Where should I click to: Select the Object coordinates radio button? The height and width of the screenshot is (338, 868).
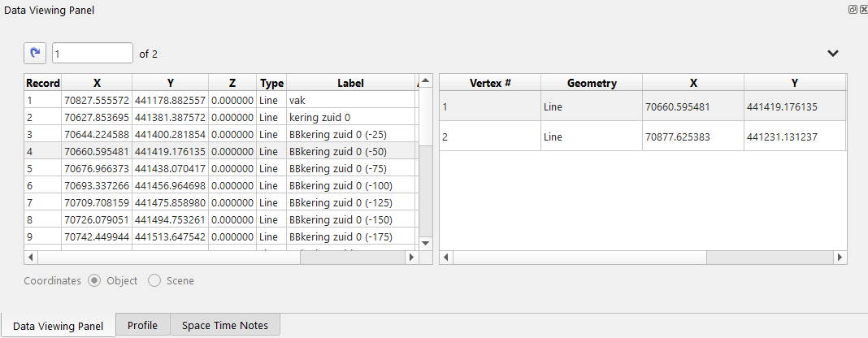(x=94, y=280)
